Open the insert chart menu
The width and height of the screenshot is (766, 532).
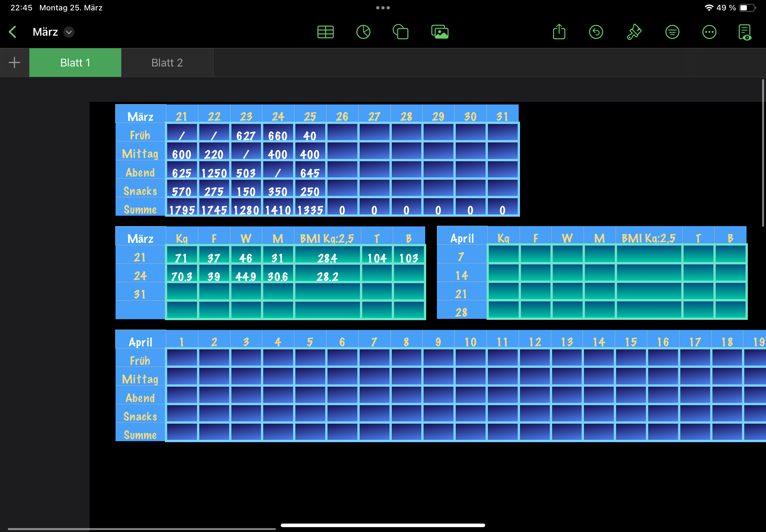coord(363,32)
